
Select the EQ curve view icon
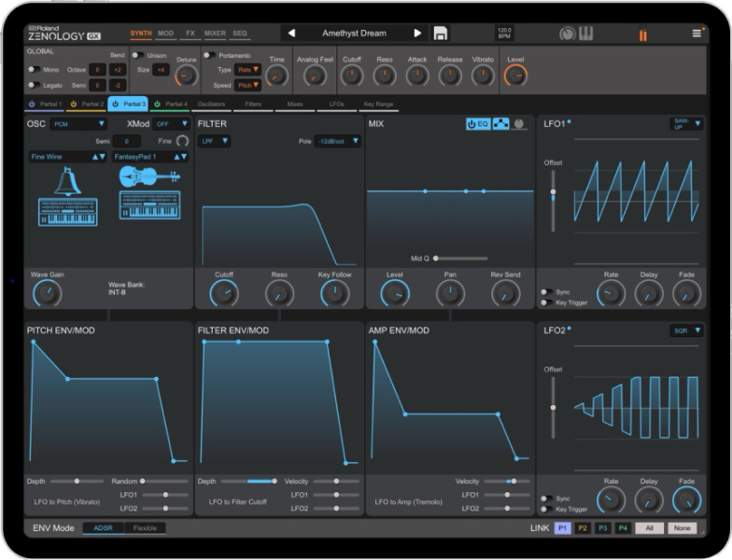pyautogui.click(x=500, y=123)
